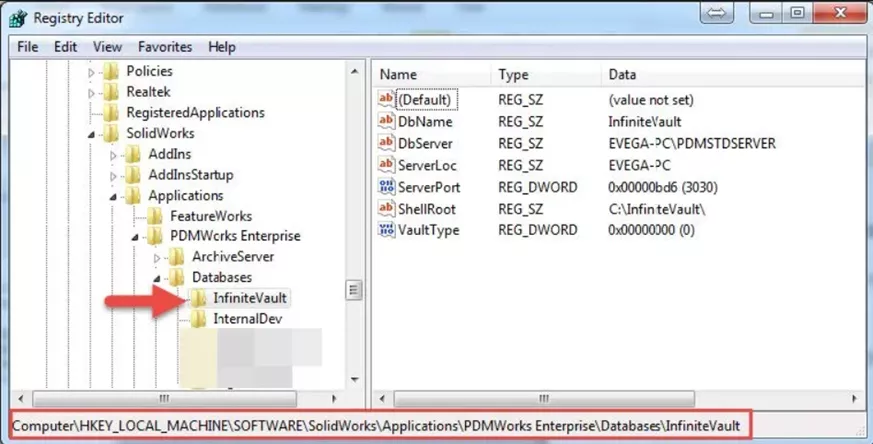
Task: Click the tree pane vertical scrollbar thumb
Action: (x=352, y=290)
